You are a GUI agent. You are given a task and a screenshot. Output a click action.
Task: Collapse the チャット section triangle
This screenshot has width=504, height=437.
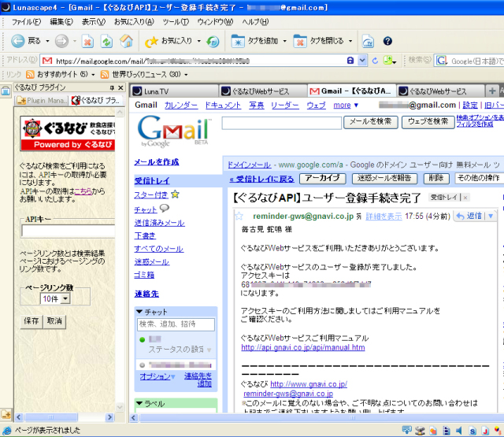139,312
